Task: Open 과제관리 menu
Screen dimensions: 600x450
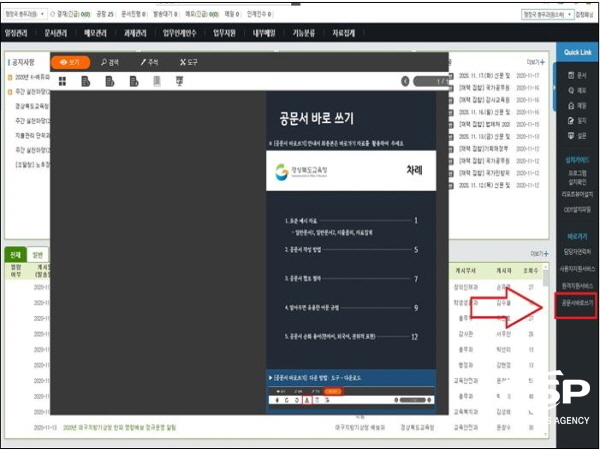Action: (x=135, y=33)
